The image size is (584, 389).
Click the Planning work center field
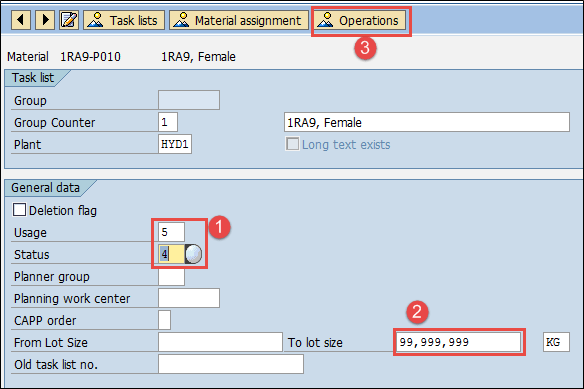189,298
